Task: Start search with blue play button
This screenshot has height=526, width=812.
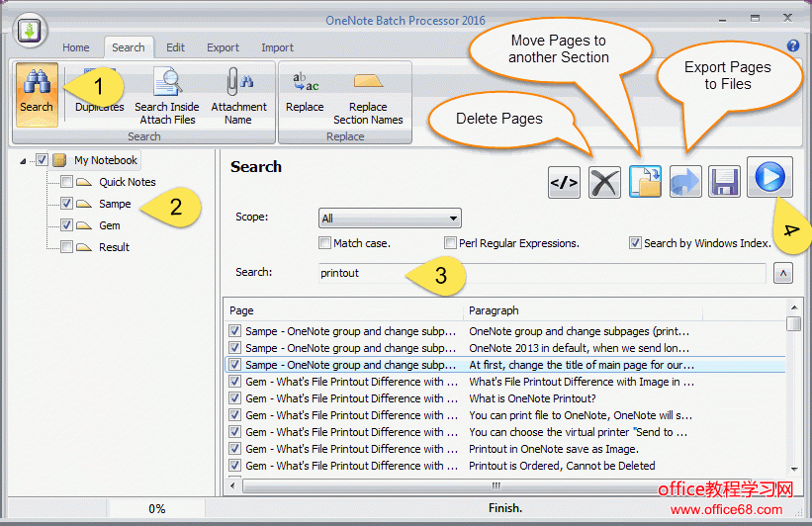Action: coord(769,177)
